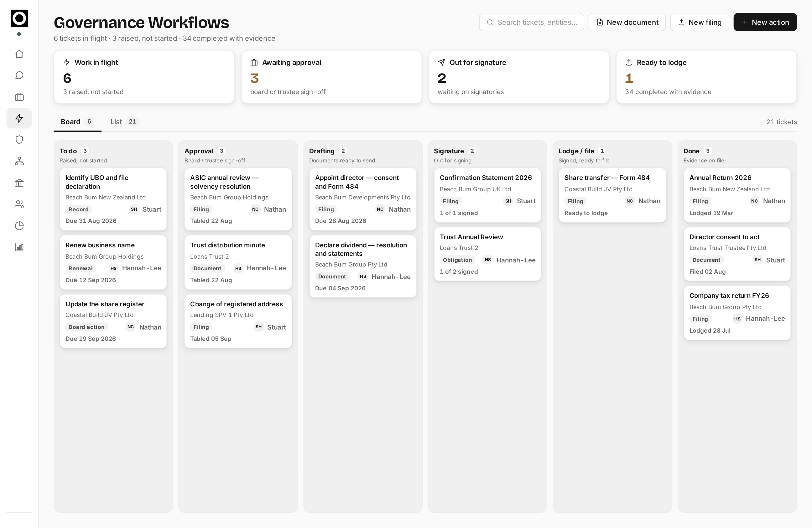Select the lightning bolt workflows icon
This screenshot has height=528, width=812.
click(19, 118)
